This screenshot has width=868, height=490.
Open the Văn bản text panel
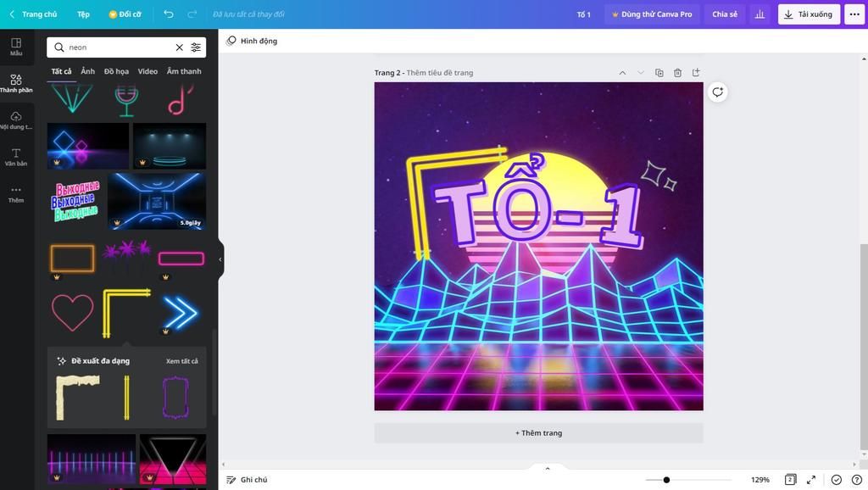click(x=16, y=157)
